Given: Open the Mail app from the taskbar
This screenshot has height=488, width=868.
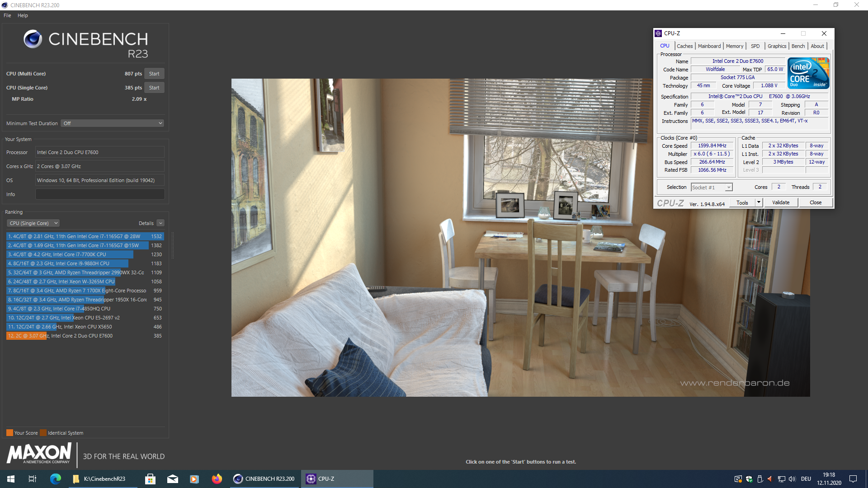Looking at the screenshot, I should tap(173, 479).
